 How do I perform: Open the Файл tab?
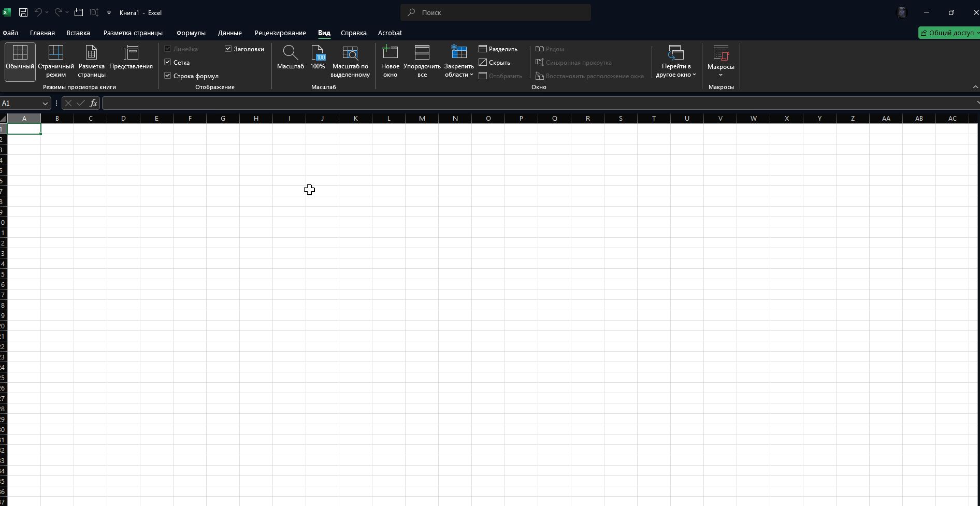coord(10,33)
